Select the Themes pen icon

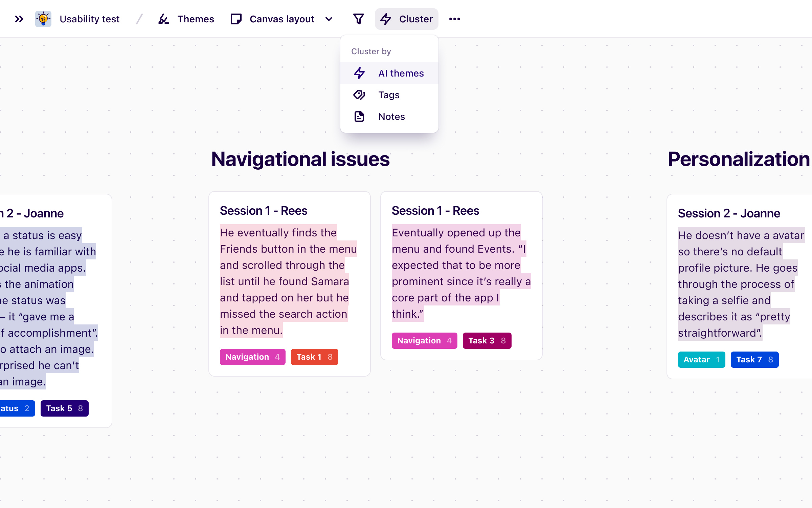point(164,19)
